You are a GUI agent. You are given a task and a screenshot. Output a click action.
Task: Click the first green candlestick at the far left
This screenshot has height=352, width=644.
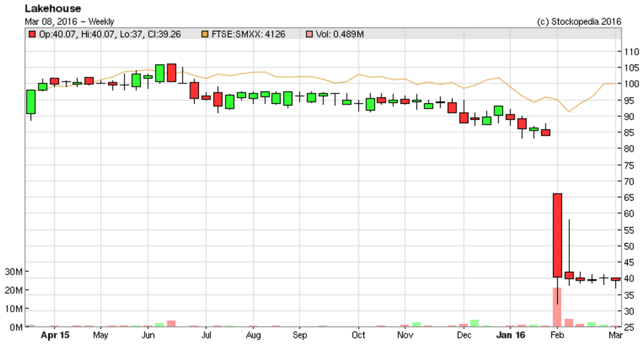tap(31, 102)
